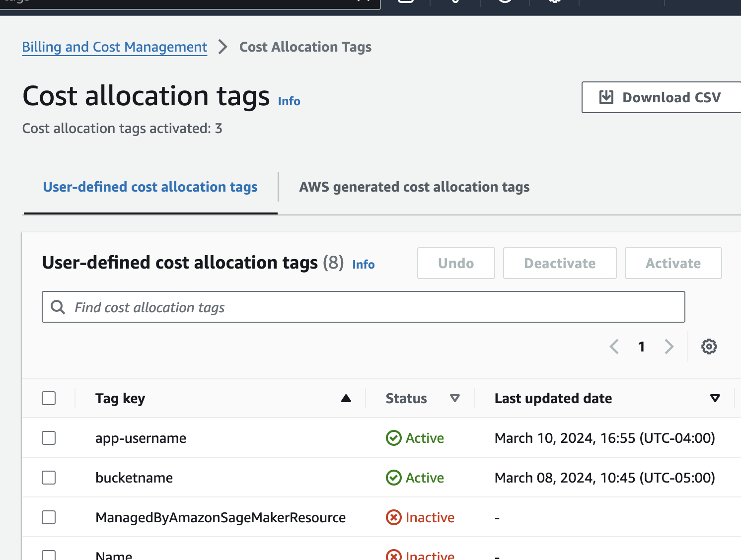The width and height of the screenshot is (741, 560).
Task: Open Billing and Cost Management breadcrumb link
Action: coord(115,47)
